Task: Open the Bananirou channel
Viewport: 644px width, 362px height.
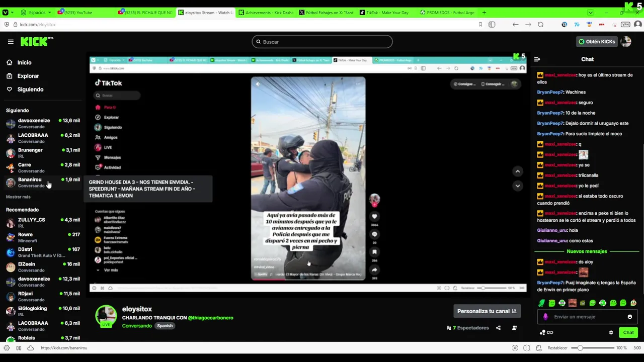Action: click(x=43, y=182)
